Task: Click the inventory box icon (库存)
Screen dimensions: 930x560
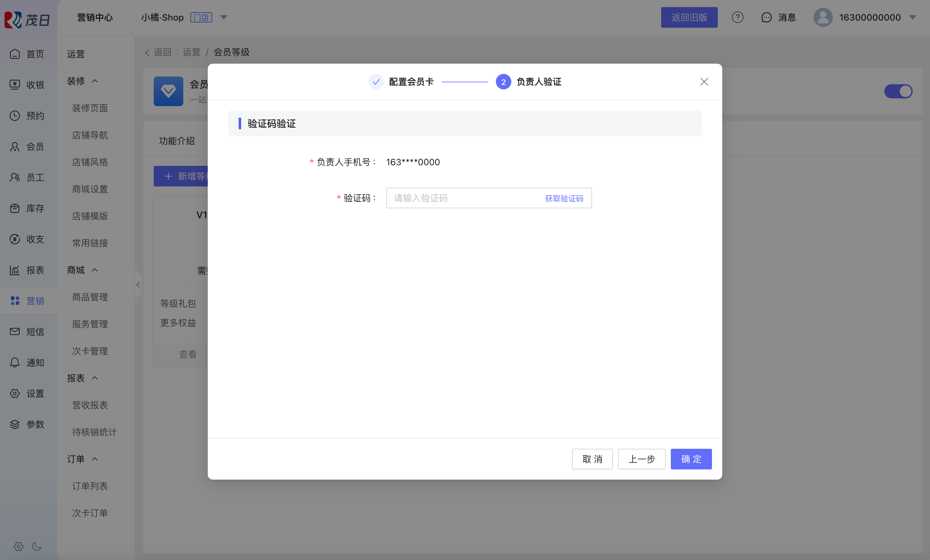Action: (15, 208)
